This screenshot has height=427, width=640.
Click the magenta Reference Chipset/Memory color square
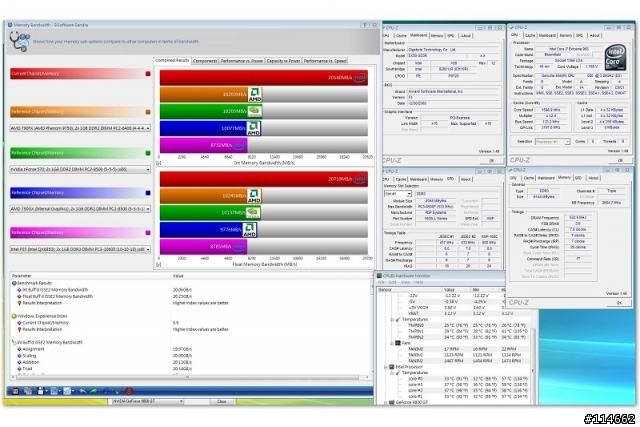(148, 233)
